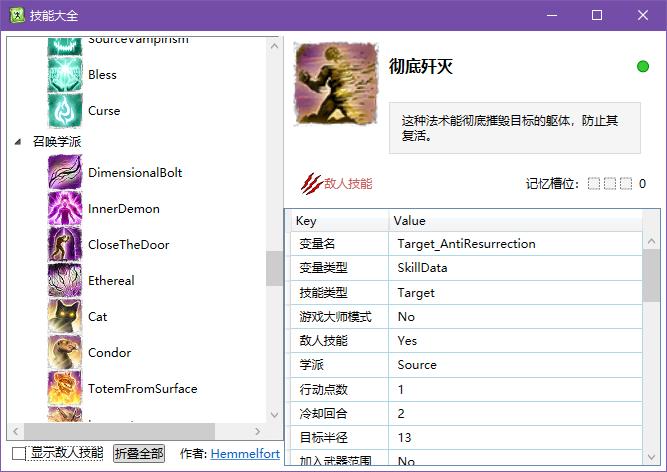Screen dimensions: 667x472
Task: Click the 彻底歼灭 skill title
Action: coord(421,67)
